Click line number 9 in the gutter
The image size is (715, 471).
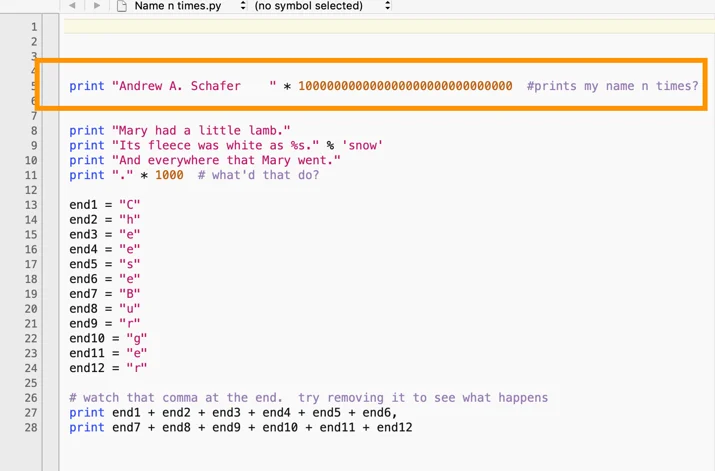(x=34, y=146)
